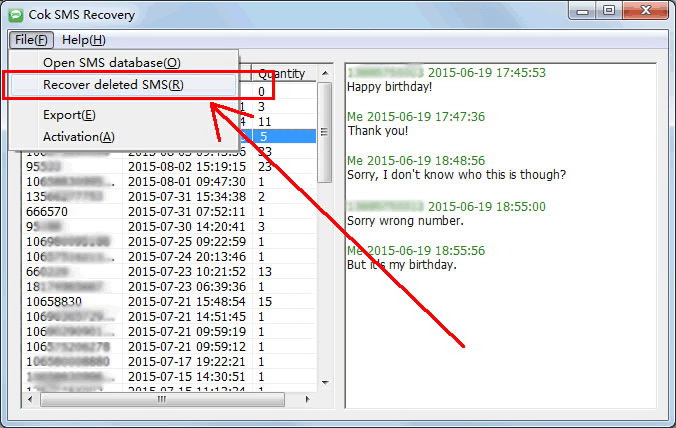Select row dated 2015-07-30 14:20:41
Image resolution: width=676 pixels, height=428 pixels.
pos(170,227)
